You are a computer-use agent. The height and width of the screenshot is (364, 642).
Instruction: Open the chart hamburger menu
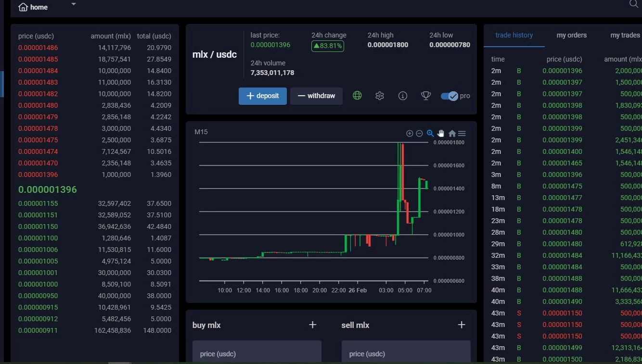click(462, 134)
